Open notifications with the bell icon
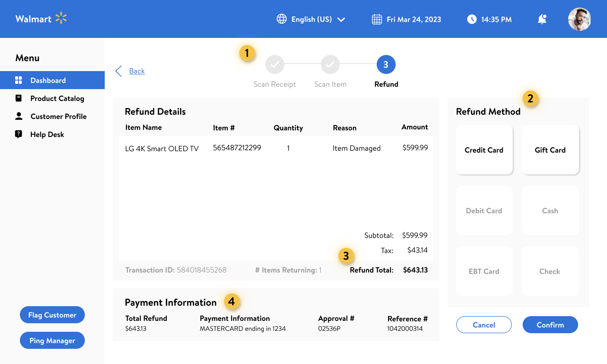Viewport: 607px width, 364px height. coord(542,19)
